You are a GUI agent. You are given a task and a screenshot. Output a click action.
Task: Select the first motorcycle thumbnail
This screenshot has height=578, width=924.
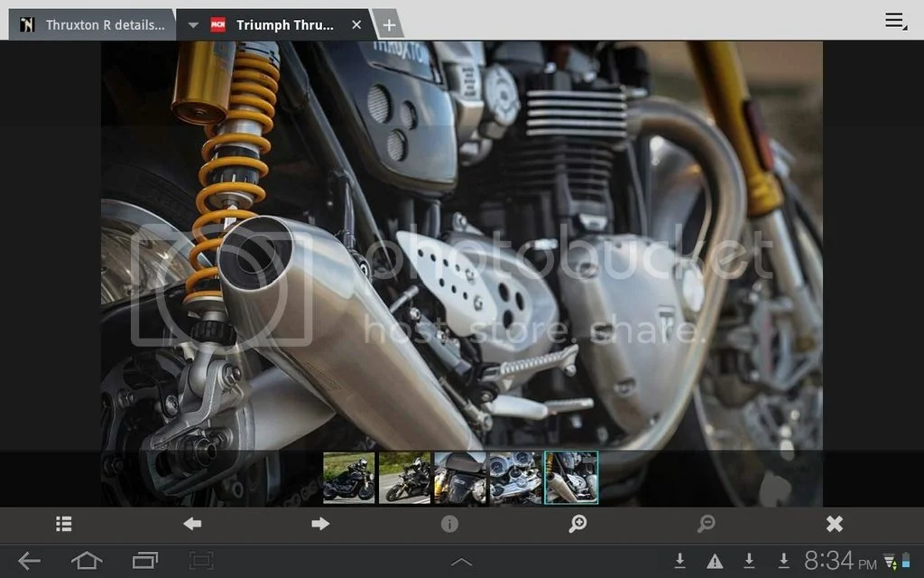click(x=349, y=477)
